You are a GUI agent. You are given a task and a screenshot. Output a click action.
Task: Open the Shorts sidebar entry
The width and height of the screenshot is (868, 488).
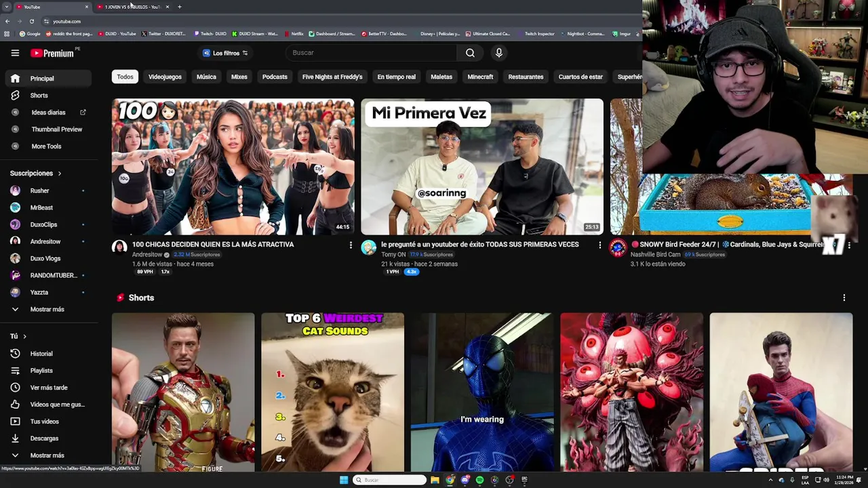[47, 96]
